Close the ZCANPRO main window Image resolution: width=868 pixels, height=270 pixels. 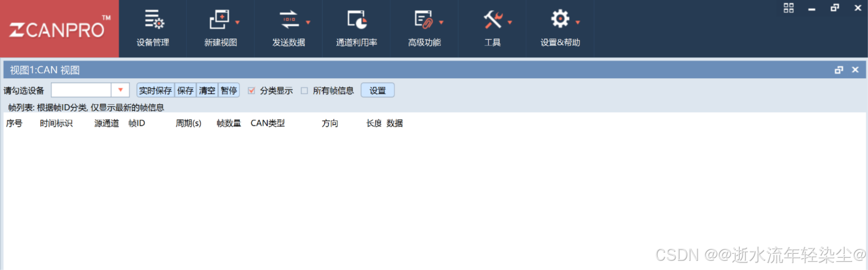(x=858, y=8)
